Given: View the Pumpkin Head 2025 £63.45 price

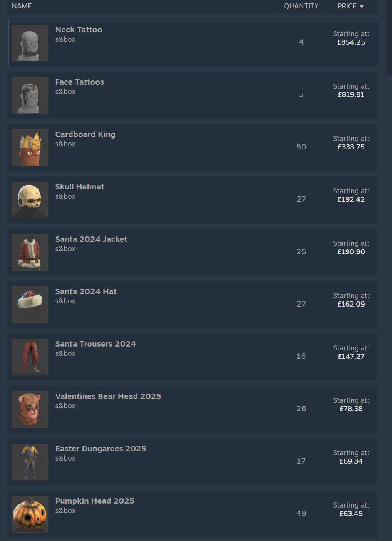Looking at the screenshot, I should [x=351, y=513].
